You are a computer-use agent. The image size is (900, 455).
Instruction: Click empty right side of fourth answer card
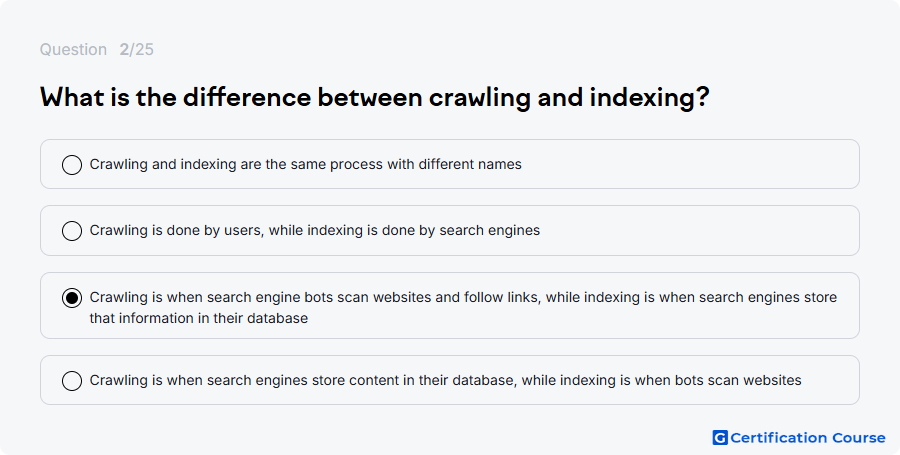pyautogui.click(x=830, y=380)
